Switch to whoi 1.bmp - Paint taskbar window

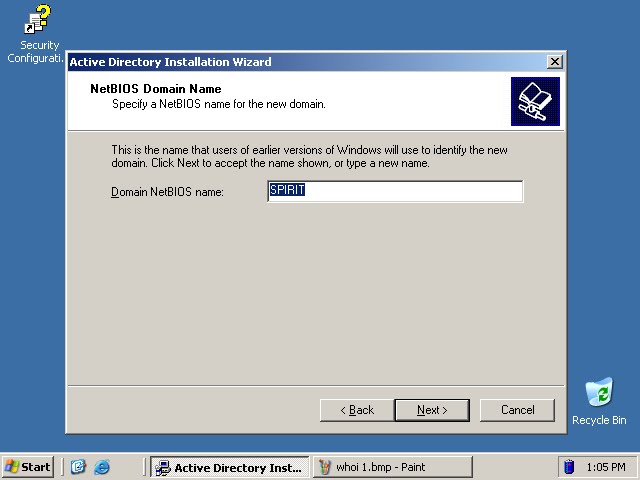[x=393, y=467]
